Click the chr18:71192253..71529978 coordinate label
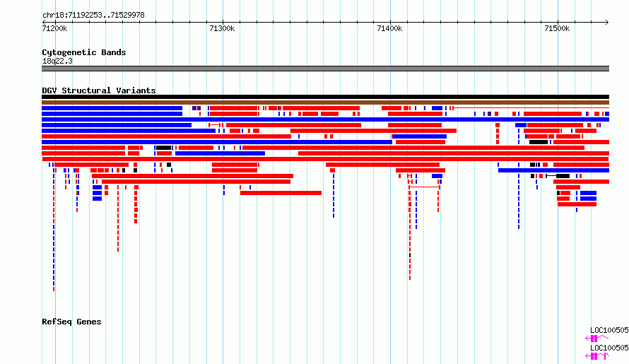Image resolution: width=629 pixels, height=364 pixels. pyautogui.click(x=93, y=16)
